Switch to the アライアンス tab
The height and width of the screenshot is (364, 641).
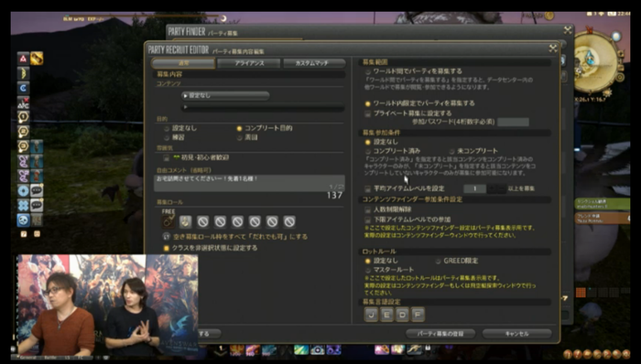249,63
